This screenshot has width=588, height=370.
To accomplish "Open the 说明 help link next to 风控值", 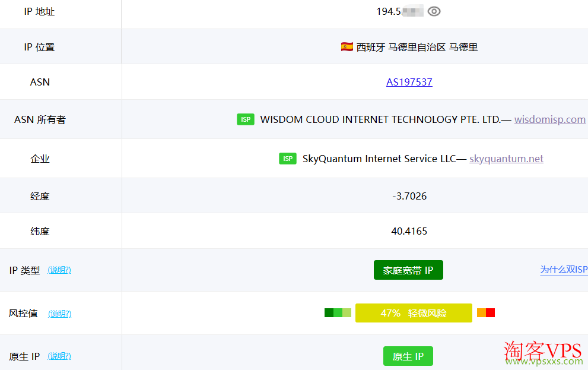I will [x=59, y=314].
